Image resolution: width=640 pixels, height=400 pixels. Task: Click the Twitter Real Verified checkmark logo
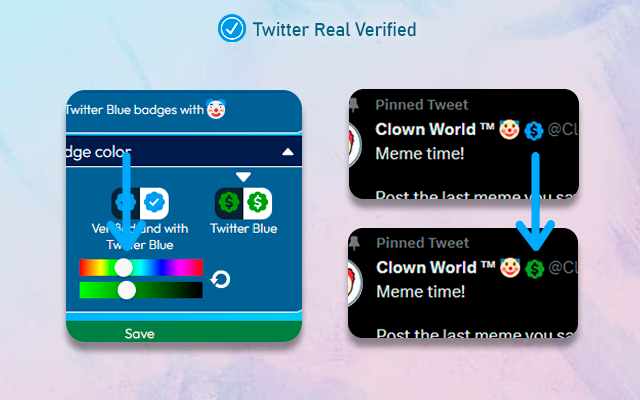pyautogui.click(x=231, y=29)
